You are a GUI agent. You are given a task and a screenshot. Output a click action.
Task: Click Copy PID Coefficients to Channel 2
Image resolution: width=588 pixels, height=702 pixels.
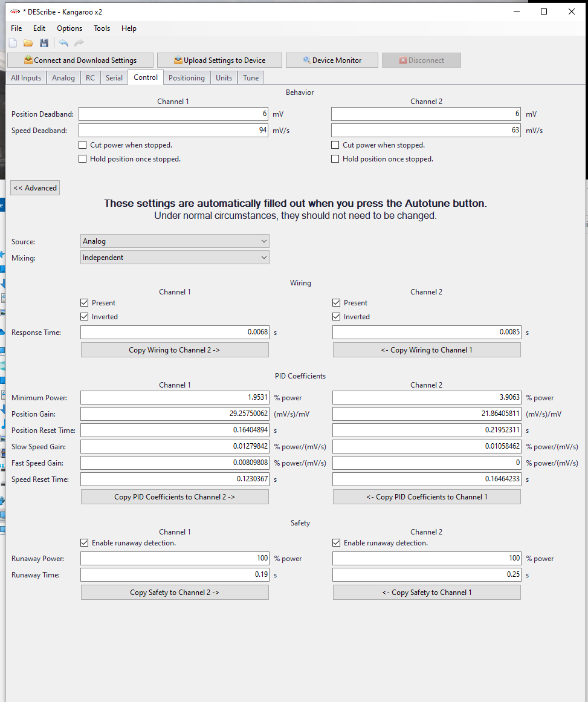point(175,497)
